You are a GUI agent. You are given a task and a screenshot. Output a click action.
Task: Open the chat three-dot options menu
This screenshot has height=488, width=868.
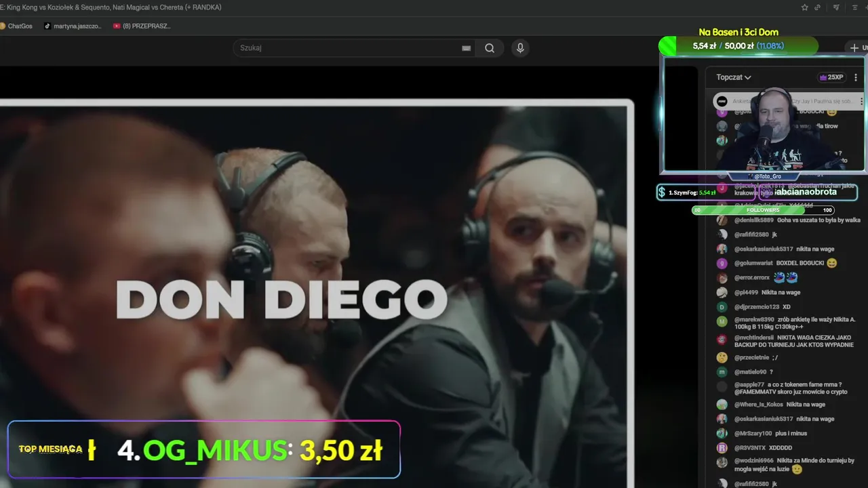856,77
